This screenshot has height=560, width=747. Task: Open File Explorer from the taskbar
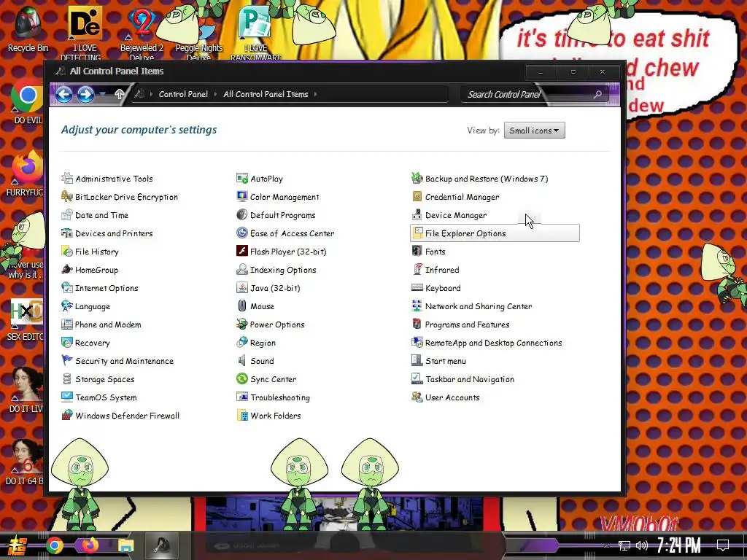tap(125, 545)
